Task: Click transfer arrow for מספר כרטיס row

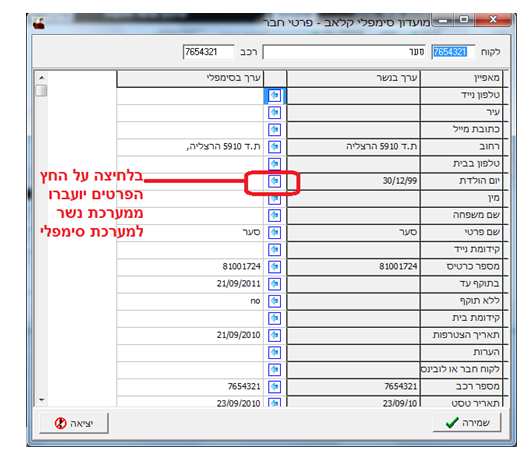Action: [274, 267]
